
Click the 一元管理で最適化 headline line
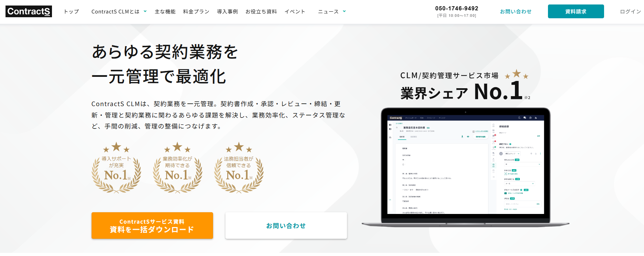coord(159,76)
